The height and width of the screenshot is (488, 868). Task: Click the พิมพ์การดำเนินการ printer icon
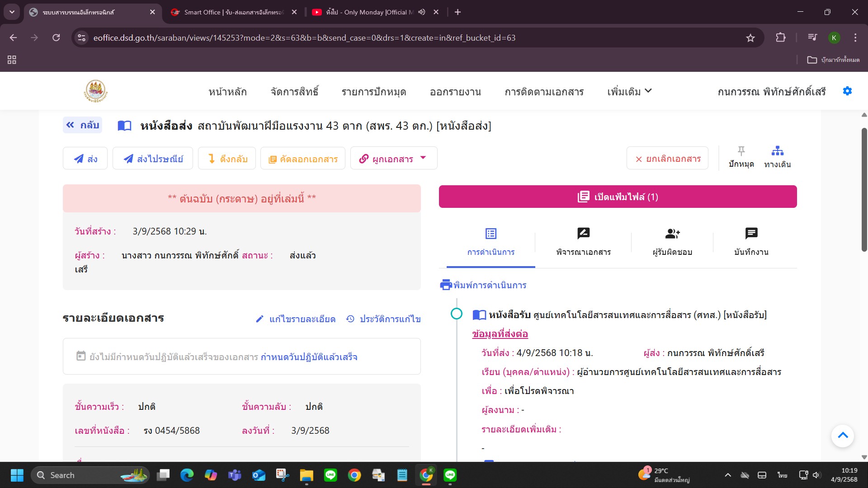446,285
